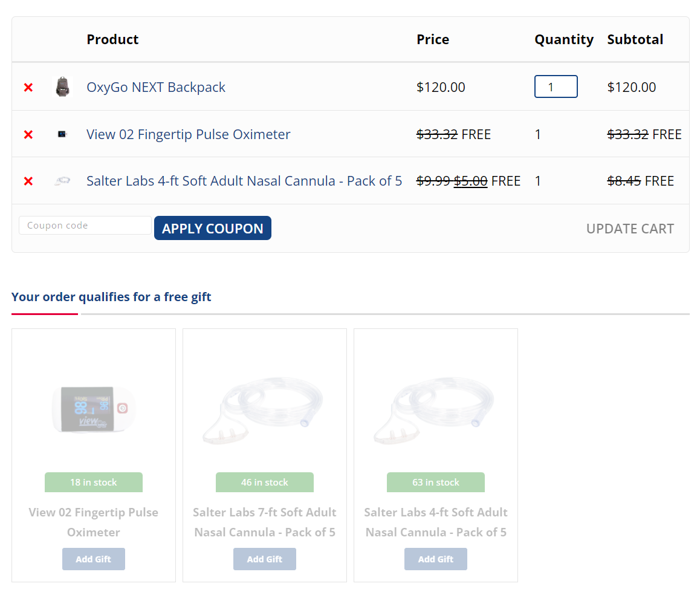700x592 pixels.
Task: Open the pulse oximeter thumbnail in cart row
Action: tap(62, 134)
